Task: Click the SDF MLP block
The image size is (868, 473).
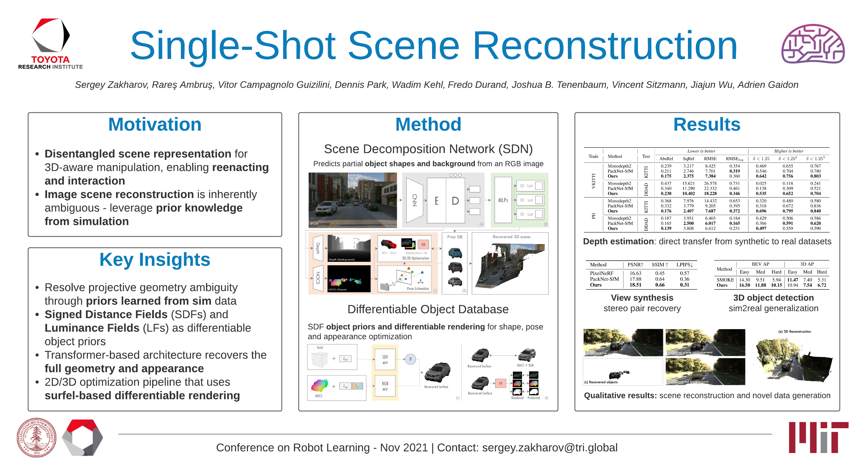Action: pos(385,360)
